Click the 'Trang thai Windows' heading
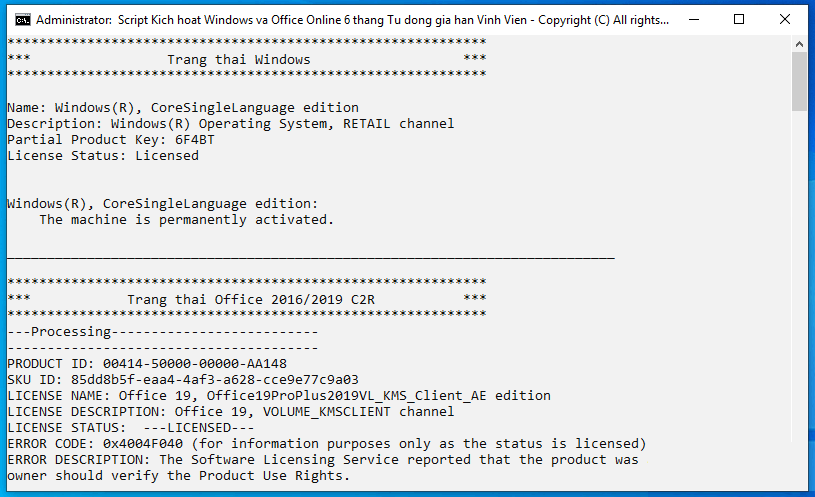The image size is (815, 497). pos(239,60)
